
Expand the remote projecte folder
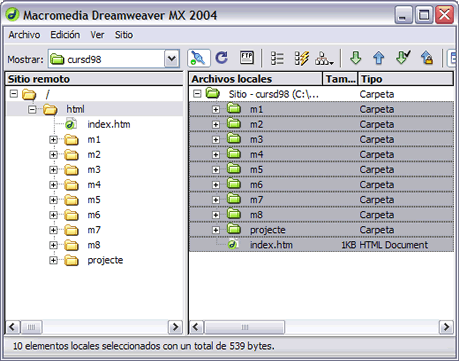click(x=53, y=260)
